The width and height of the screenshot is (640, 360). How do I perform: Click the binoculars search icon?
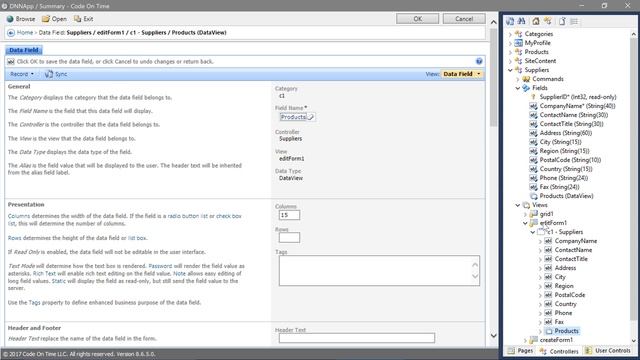point(522,21)
